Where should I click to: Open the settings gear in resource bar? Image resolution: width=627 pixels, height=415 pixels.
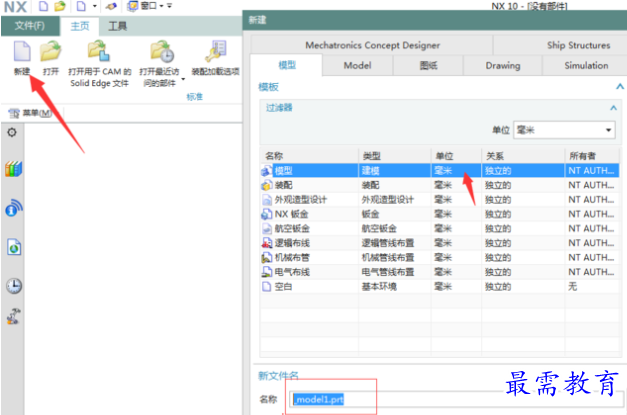(12, 132)
